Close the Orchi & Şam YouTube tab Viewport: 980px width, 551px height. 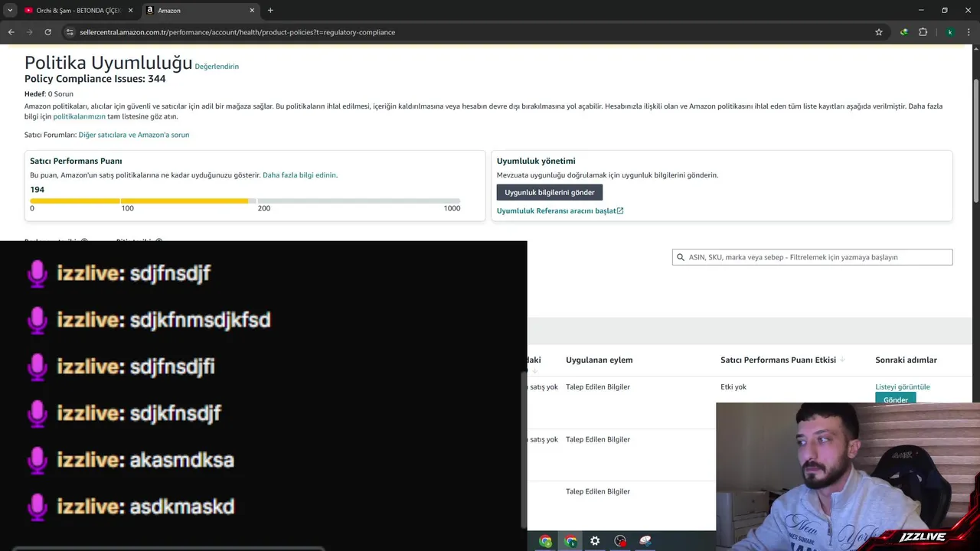130,10
